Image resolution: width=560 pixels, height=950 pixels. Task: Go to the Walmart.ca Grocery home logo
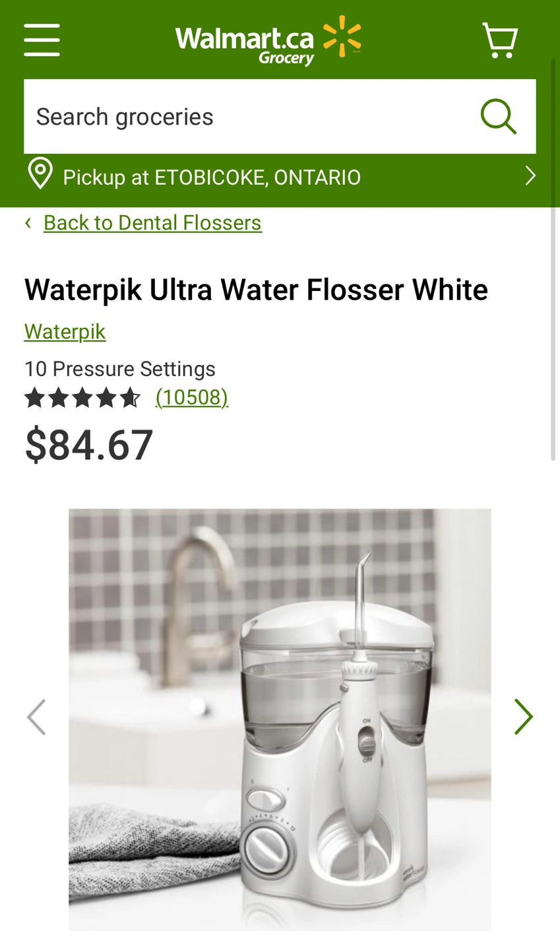point(268,40)
